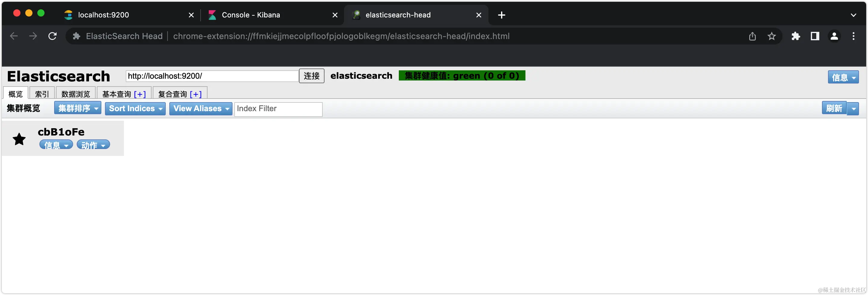Viewport: 868px width, 295px height.
Task: Focus the http://localhost:9200/ URL field
Action: [212, 76]
